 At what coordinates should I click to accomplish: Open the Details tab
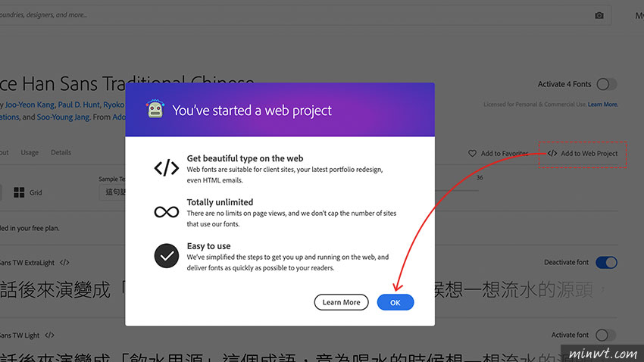(61, 152)
